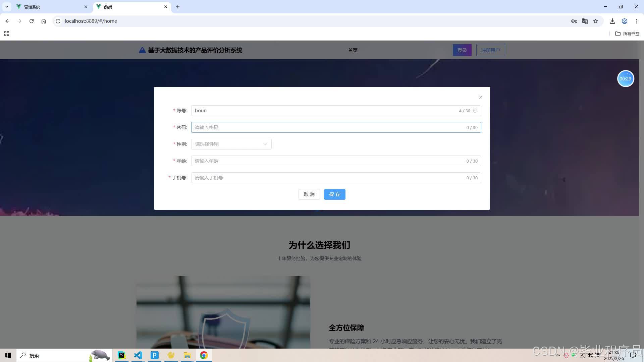Screen dimensions: 644x362
Task: Click the 账号 input field containing boun
Action: (x=336, y=111)
